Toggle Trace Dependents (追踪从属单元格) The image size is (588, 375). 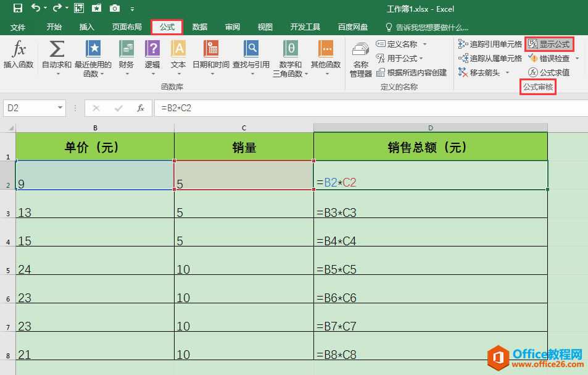click(495, 58)
